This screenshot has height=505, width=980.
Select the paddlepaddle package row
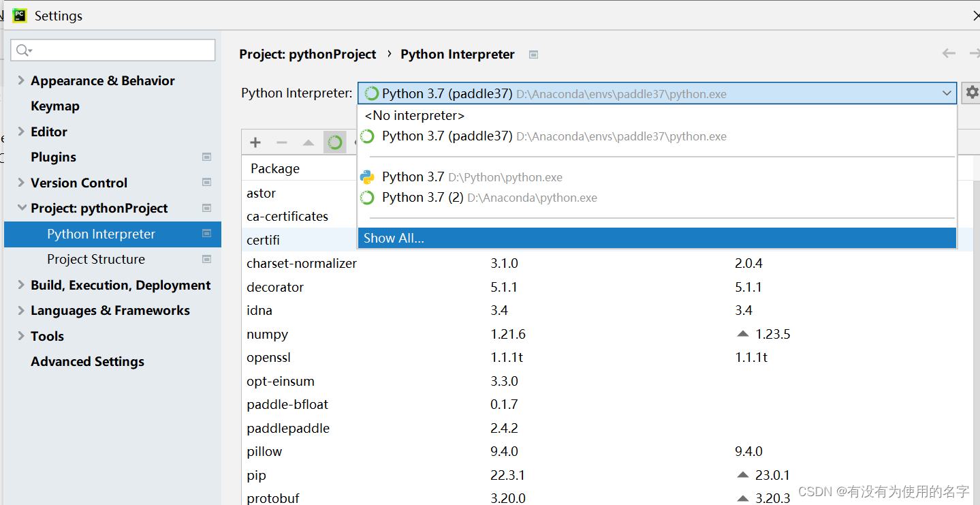pos(607,428)
